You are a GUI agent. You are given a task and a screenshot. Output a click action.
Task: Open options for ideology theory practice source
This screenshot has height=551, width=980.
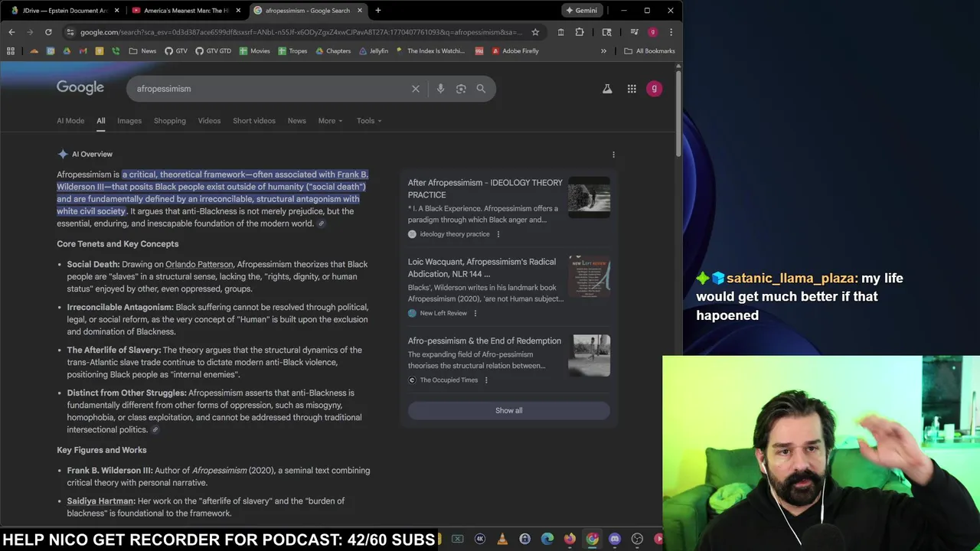[x=498, y=234]
